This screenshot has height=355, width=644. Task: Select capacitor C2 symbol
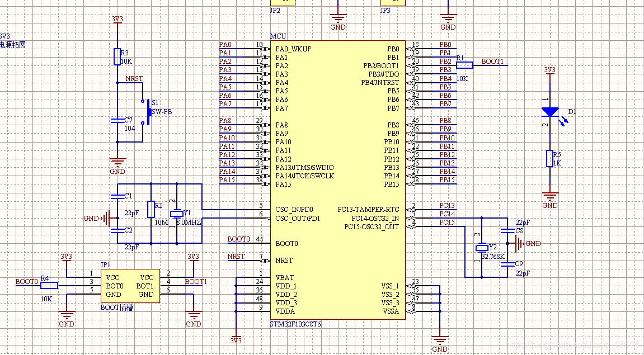coord(117,230)
